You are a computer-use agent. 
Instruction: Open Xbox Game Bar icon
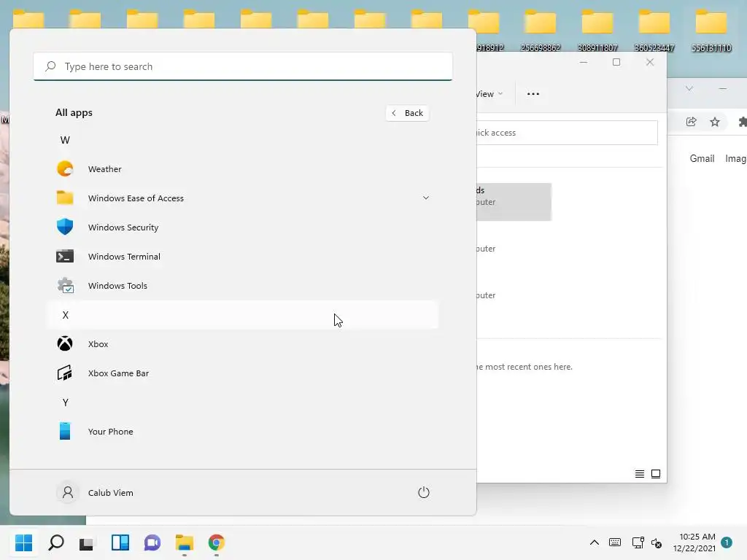65,373
